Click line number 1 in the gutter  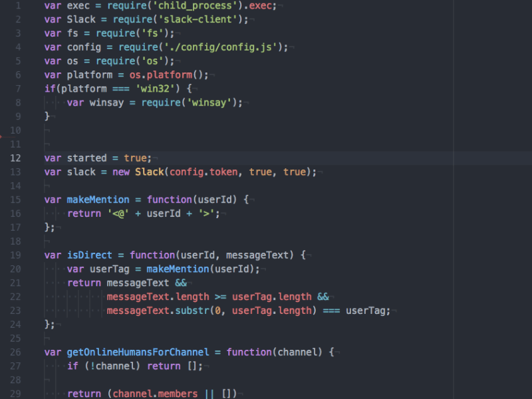pos(19,6)
